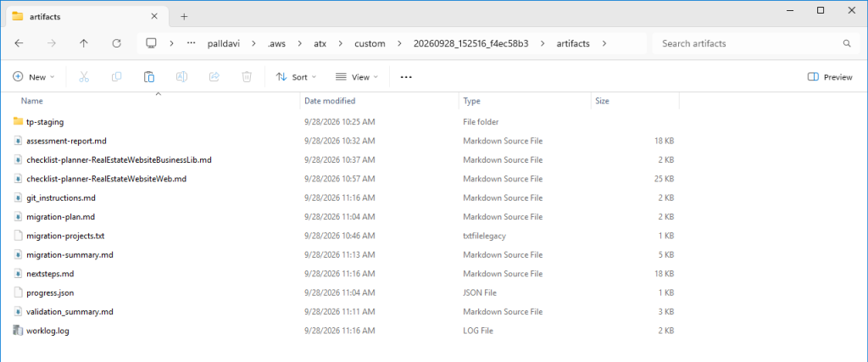The height and width of the screenshot is (362, 868).
Task: Click the folder icon on artifacts tab
Action: (x=18, y=16)
